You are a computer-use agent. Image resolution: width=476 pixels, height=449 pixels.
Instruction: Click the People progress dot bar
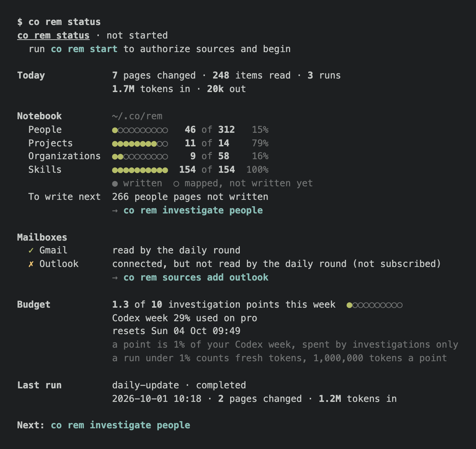[140, 130]
